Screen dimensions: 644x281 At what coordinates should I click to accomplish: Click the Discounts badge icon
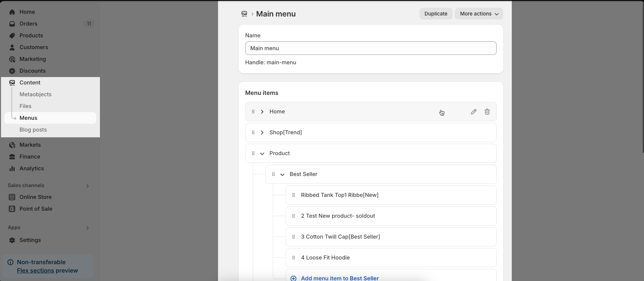pyautogui.click(x=12, y=71)
